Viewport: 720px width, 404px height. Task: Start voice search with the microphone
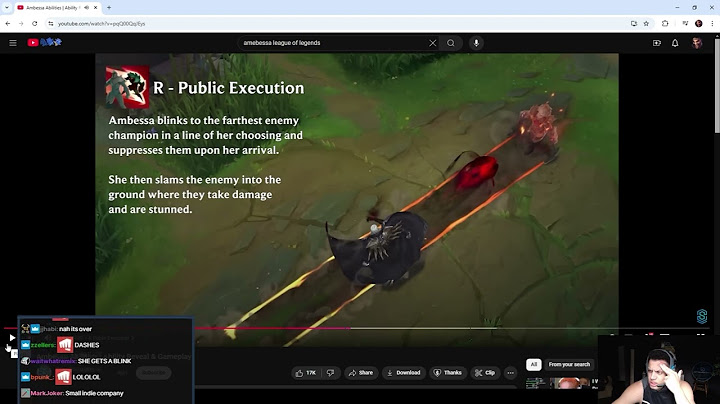point(476,43)
